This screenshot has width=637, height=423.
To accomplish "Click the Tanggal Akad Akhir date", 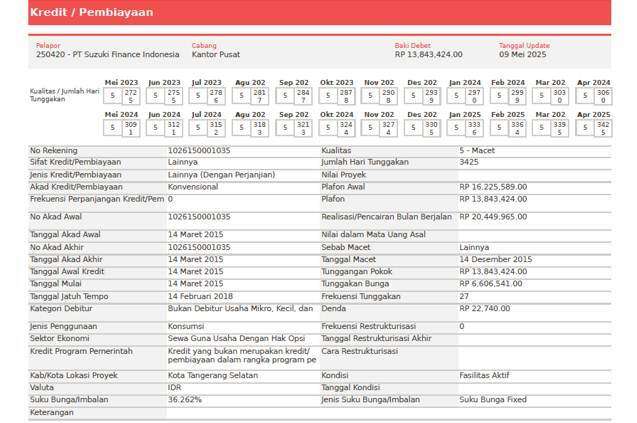I will pyautogui.click(x=195, y=259).
